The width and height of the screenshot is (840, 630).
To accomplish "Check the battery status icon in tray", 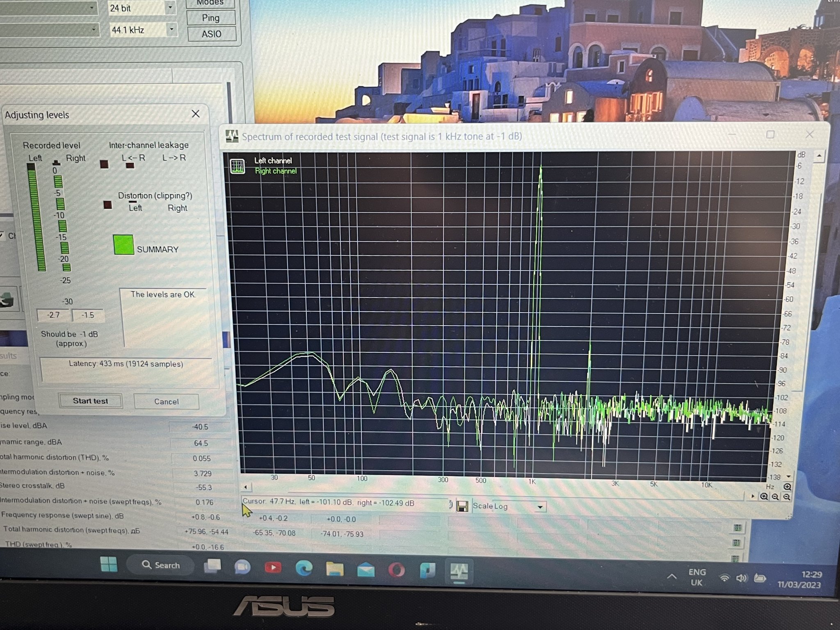I will tap(760, 578).
